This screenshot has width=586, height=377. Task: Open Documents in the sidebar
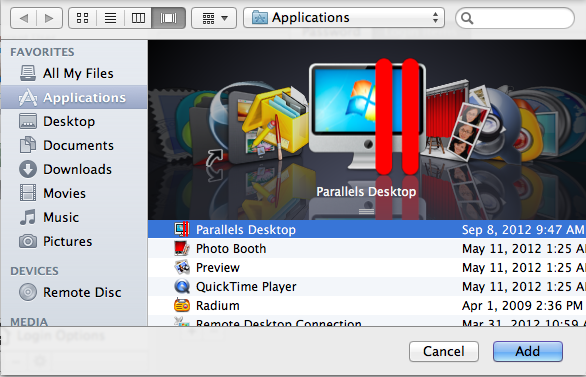74,145
